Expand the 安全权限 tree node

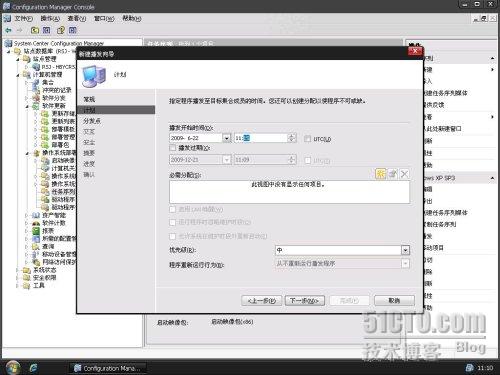17,278
